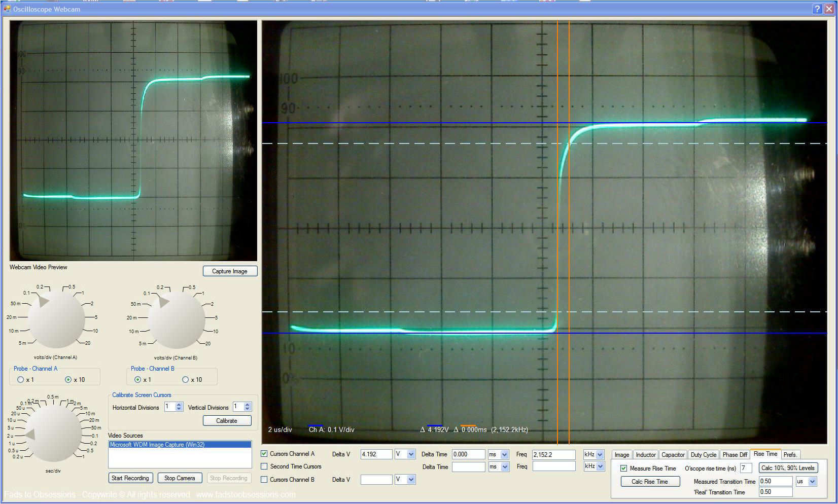Click the Channel A Delta V value field

tap(376, 454)
